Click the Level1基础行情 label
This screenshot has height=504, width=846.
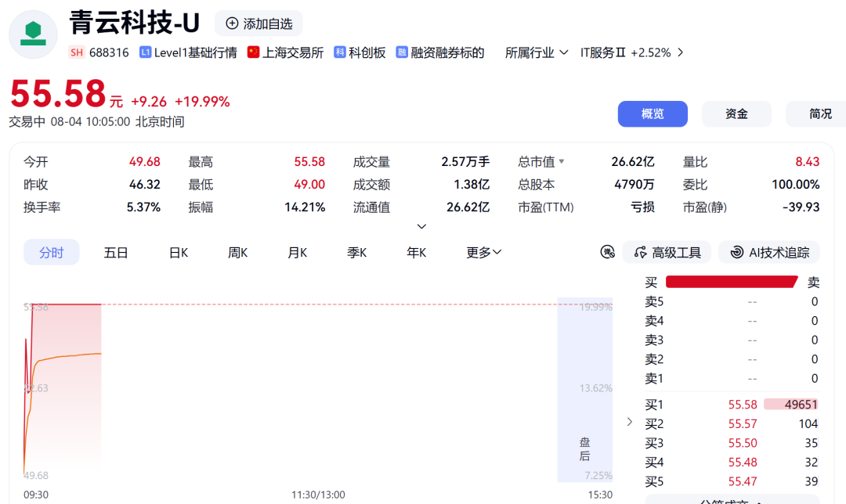(x=195, y=52)
